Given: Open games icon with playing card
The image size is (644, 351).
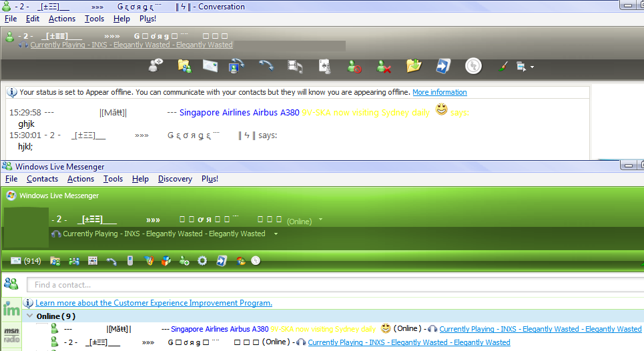Looking at the screenshot, I should click(x=324, y=65).
